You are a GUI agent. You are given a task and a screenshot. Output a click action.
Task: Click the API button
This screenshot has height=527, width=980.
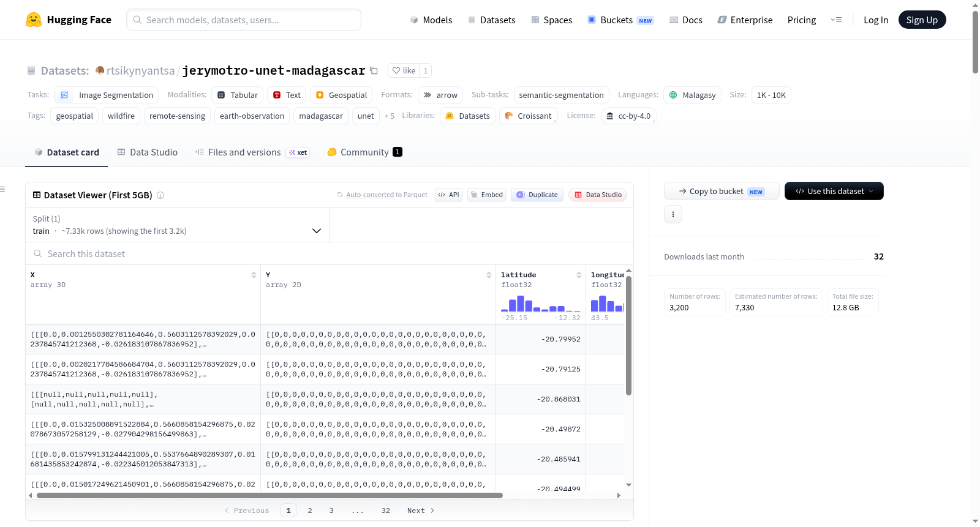tap(448, 195)
